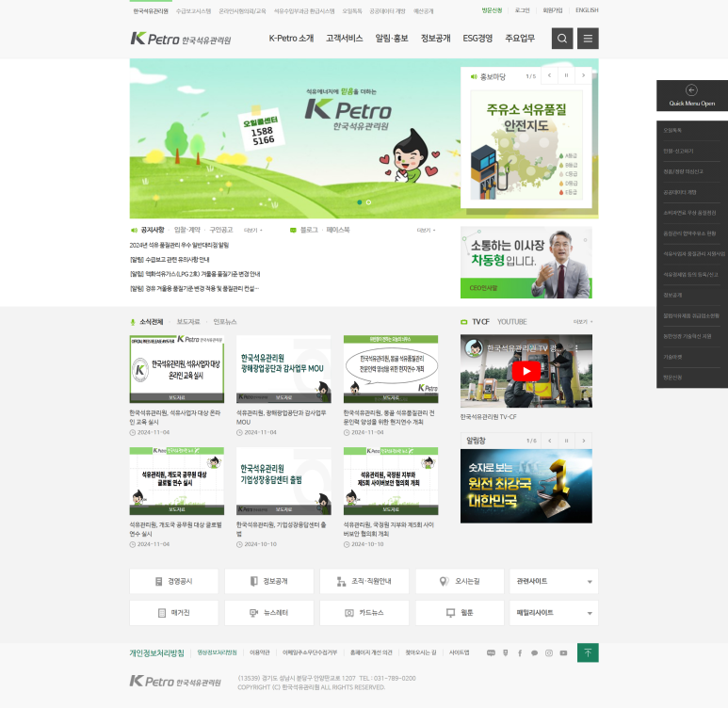
Task: Open the CEO인사말 banner
Action: coord(526,263)
